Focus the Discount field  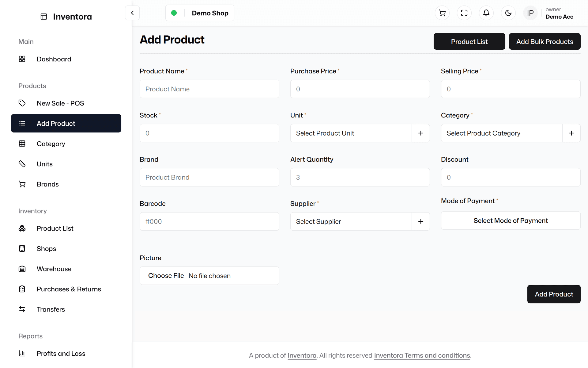(511, 177)
